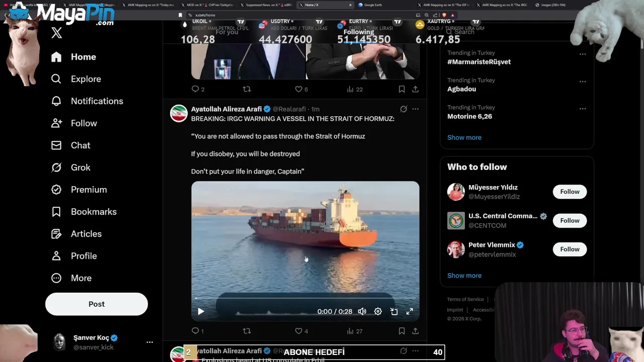This screenshot has height=362, width=644.
Task: Switch to the For you tab
Action: point(227,32)
